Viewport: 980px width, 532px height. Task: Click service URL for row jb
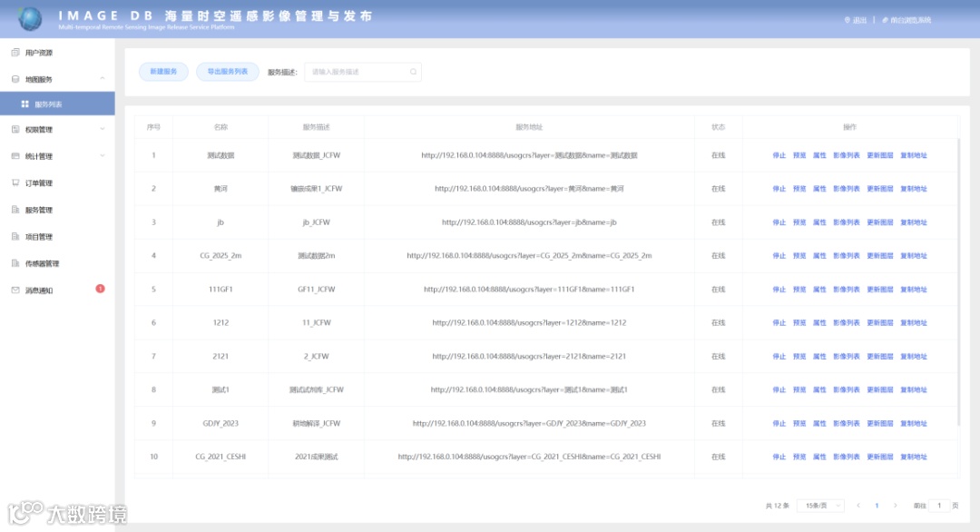tap(529, 222)
